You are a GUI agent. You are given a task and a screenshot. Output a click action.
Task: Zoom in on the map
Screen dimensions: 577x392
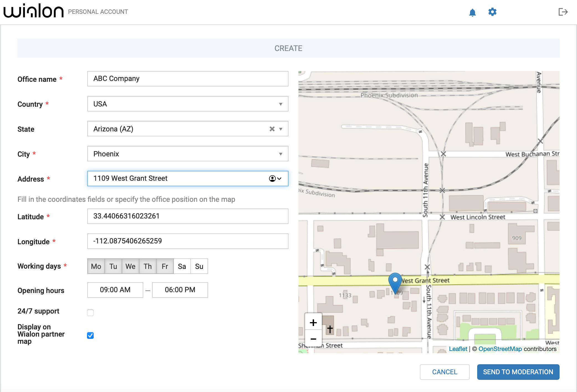click(x=313, y=322)
